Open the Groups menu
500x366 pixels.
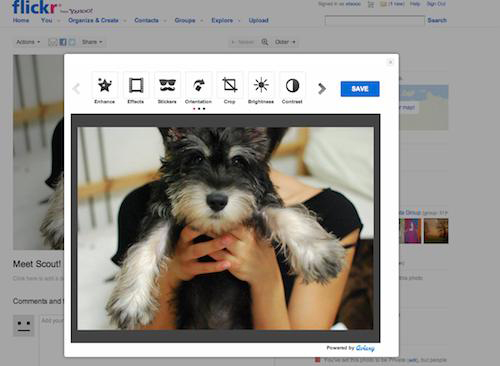point(185,20)
